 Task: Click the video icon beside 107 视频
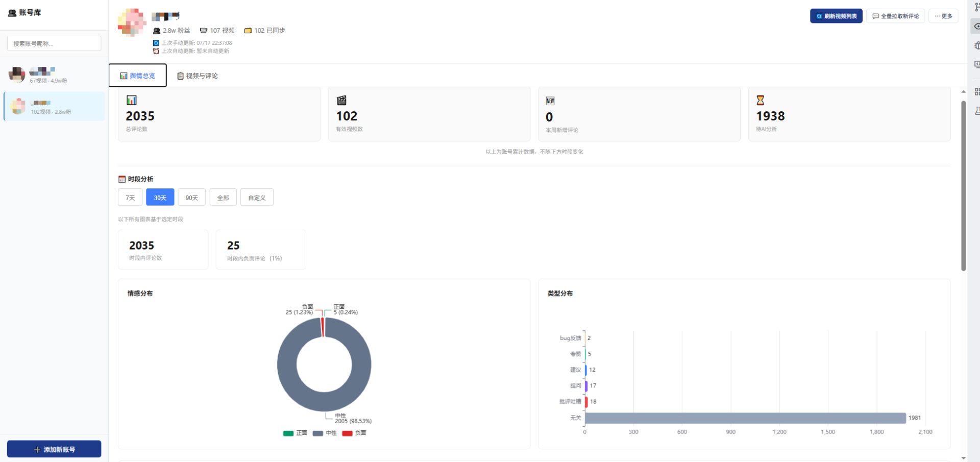(203, 31)
